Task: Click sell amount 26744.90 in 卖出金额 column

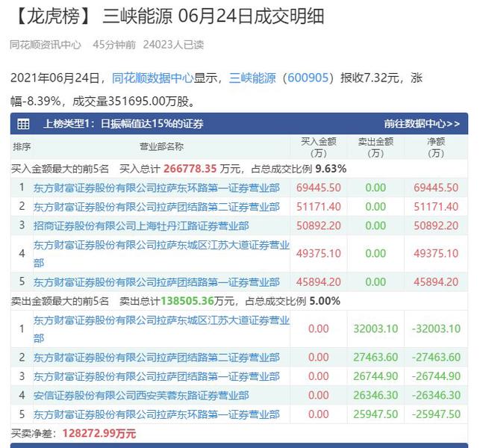Action: (x=375, y=376)
